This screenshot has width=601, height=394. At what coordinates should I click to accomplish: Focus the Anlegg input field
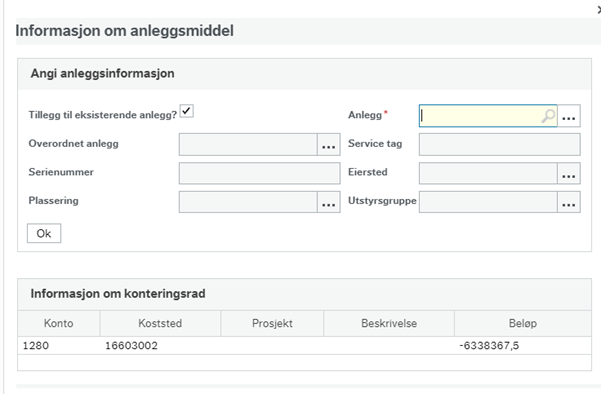click(x=488, y=116)
